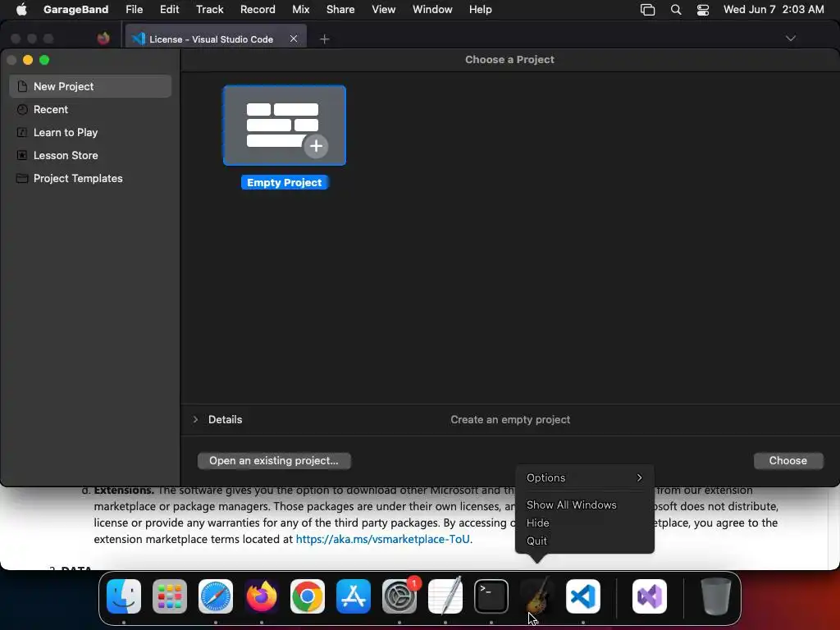Viewport: 840px width, 630px height.
Task: Minimize the GarageBand window with the yellow button
Action: pyautogui.click(x=28, y=60)
